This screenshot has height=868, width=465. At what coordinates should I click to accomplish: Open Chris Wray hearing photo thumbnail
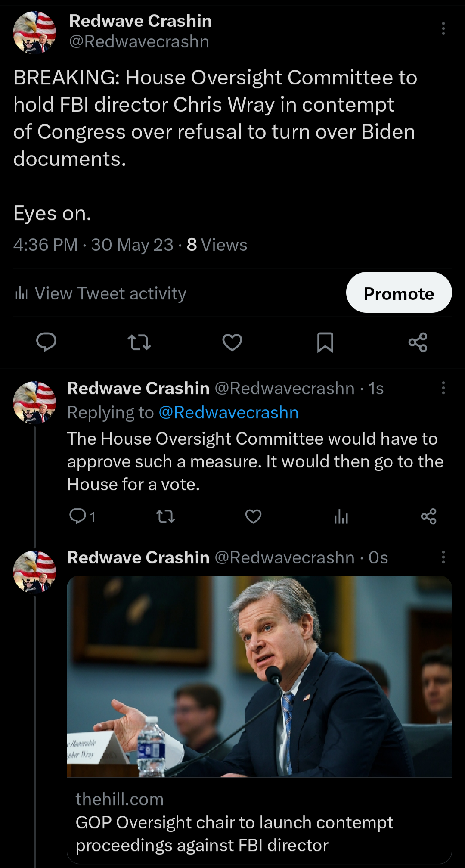coord(259,676)
